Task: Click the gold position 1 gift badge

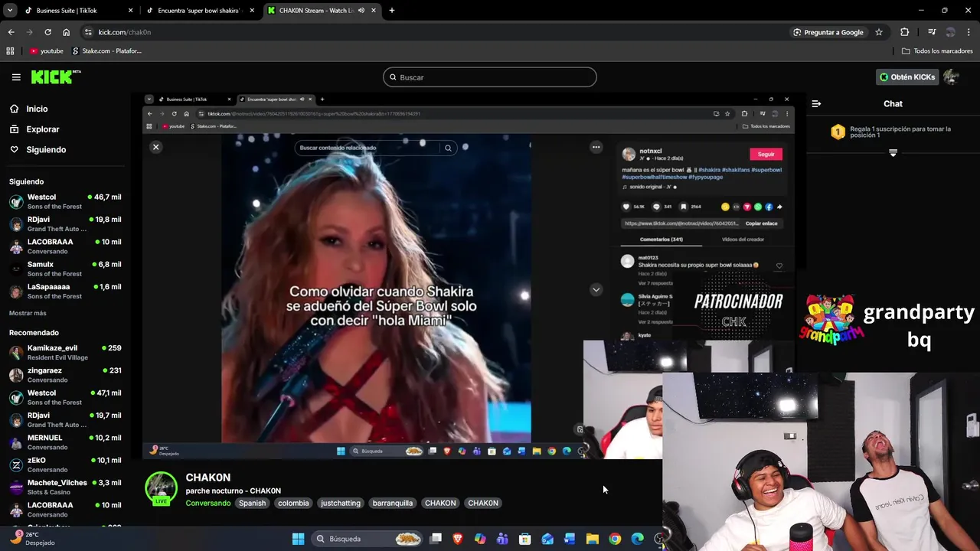Action: tap(838, 132)
